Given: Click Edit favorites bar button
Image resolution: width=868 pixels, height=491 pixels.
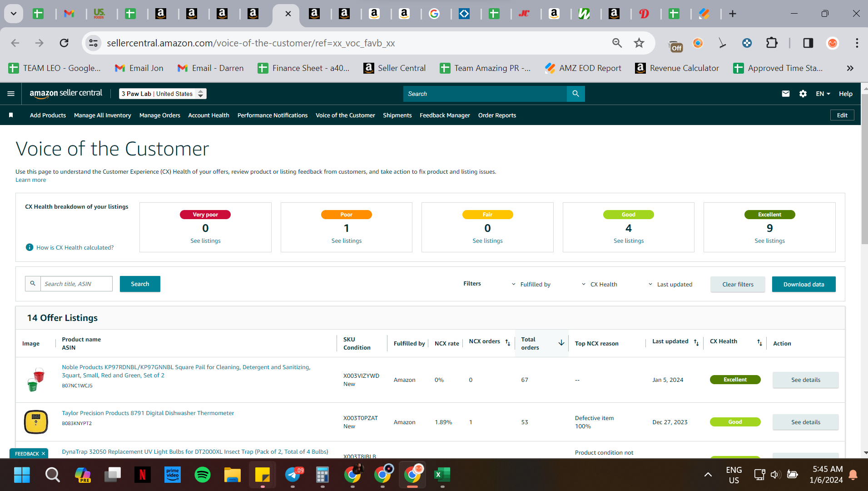Looking at the screenshot, I should click(x=842, y=115).
